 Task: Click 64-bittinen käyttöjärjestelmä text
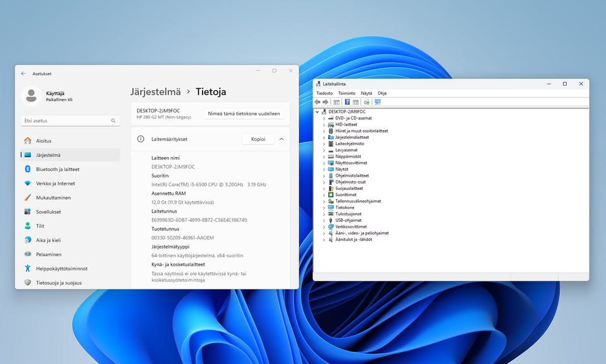[x=197, y=255]
